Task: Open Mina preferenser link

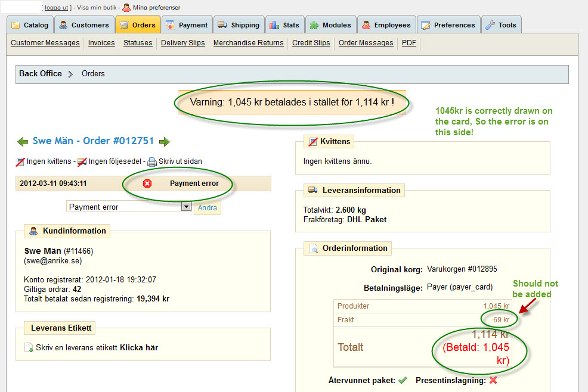Action: click(x=156, y=8)
